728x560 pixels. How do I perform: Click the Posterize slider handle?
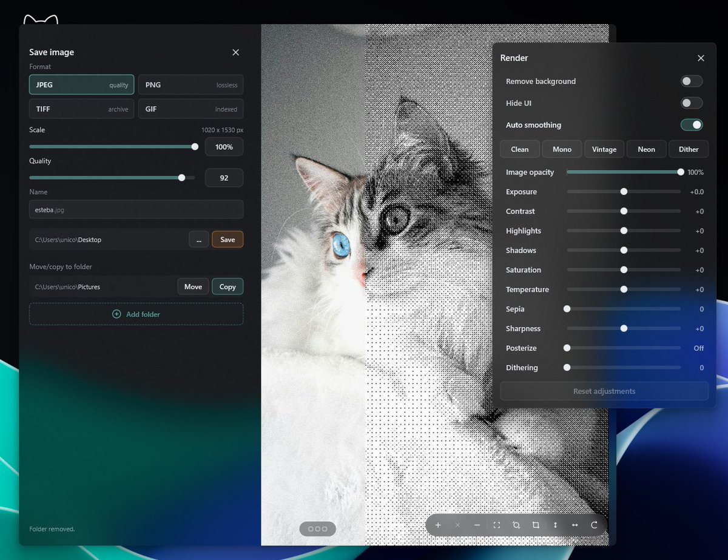[x=567, y=348]
